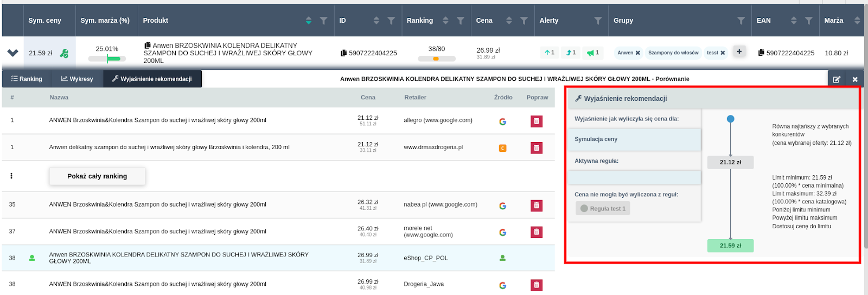Image resolution: width=868 pixels, height=295 pixels.
Task: Sort by the ID column
Action: pyautogui.click(x=376, y=21)
